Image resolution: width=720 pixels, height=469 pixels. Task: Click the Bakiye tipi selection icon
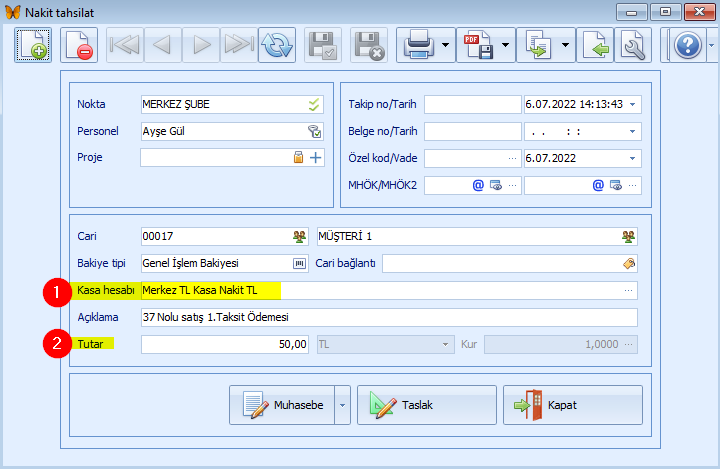pos(299,263)
